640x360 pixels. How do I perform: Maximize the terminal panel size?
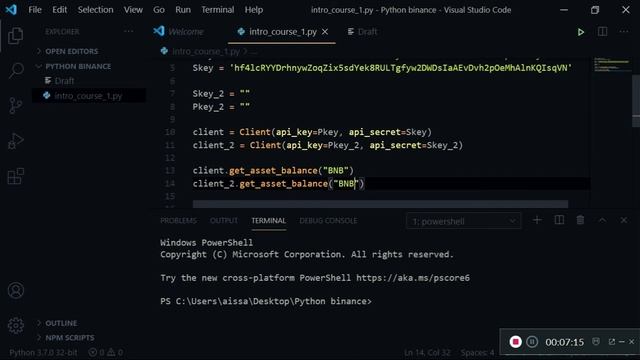602,220
